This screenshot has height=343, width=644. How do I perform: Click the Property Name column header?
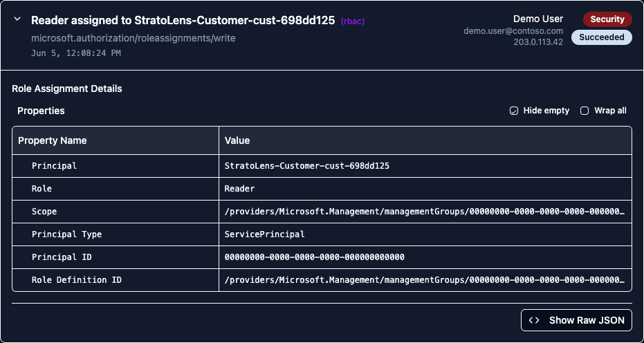[116, 140]
